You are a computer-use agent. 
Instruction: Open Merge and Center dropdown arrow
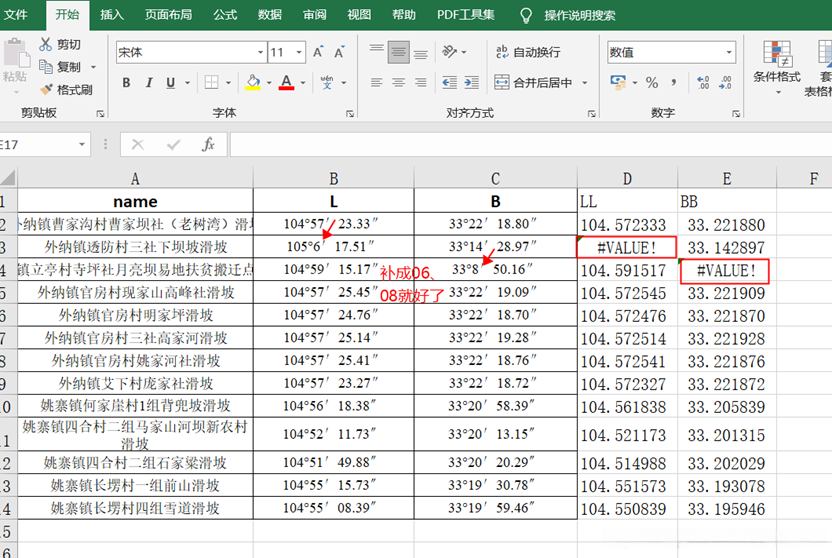tap(585, 83)
